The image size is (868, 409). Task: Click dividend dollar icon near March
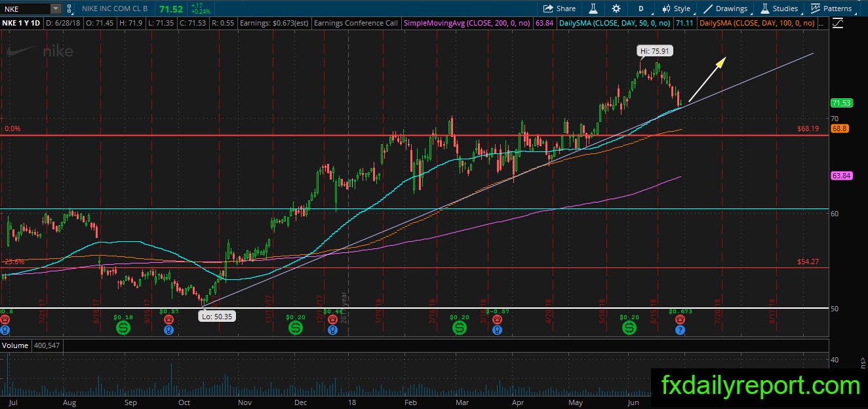(x=460, y=328)
